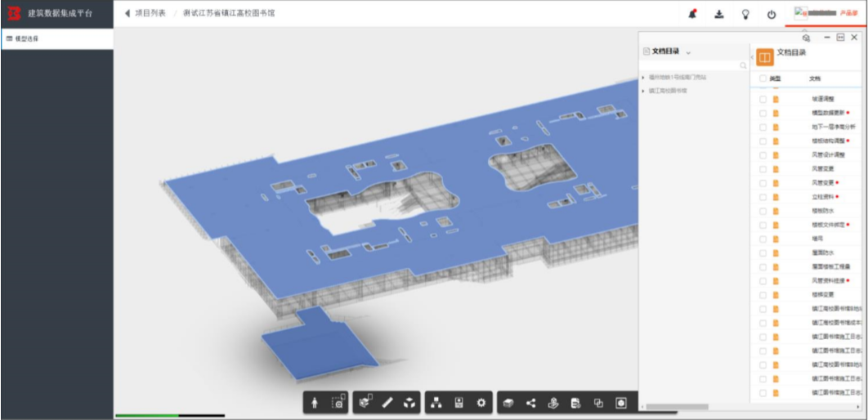Screen dimensions: 868x420
Task: Tick the checkbox for 立柱资料 row
Action: pos(763,197)
